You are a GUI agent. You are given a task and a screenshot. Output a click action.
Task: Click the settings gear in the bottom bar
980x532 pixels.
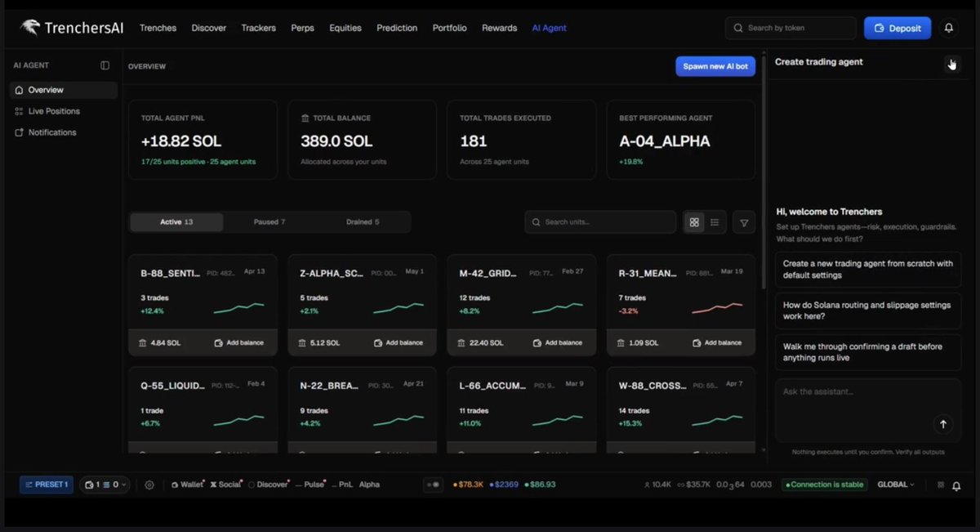pyautogui.click(x=149, y=485)
